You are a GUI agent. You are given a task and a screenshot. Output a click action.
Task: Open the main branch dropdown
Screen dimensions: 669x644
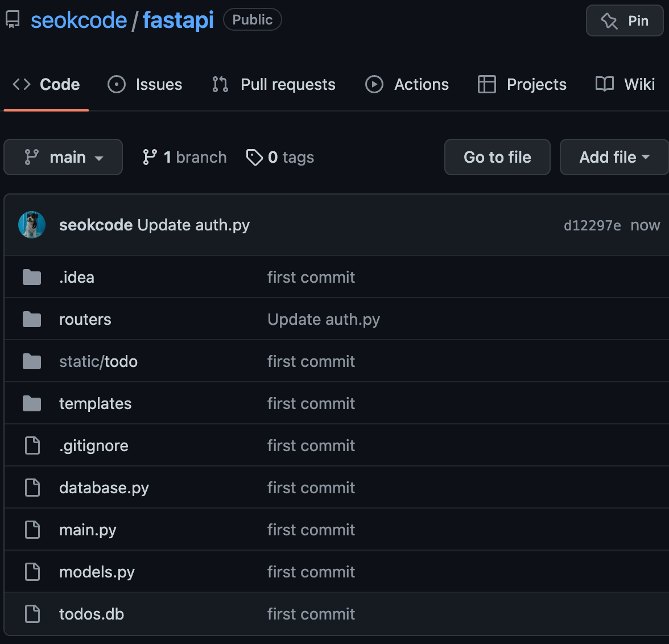click(63, 157)
